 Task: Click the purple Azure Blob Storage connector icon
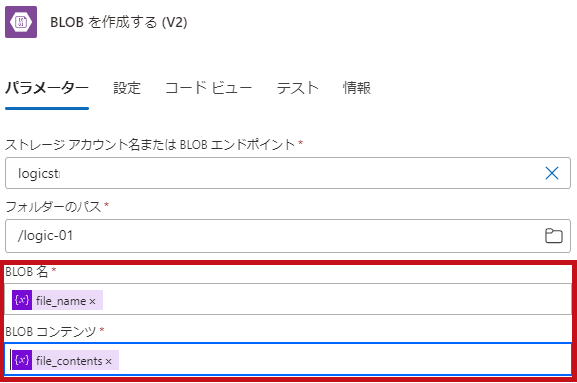21,22
